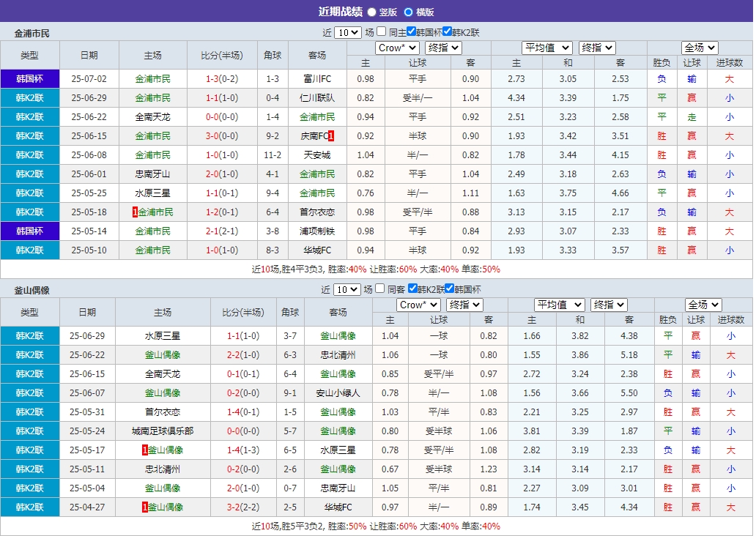Select the 竖版 layout radio button
This screenshot has height=536, width=756.
[372, 12]
